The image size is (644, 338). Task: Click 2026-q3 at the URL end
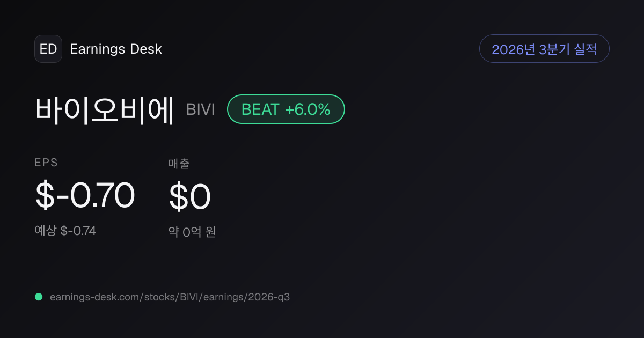pos(269,297)
